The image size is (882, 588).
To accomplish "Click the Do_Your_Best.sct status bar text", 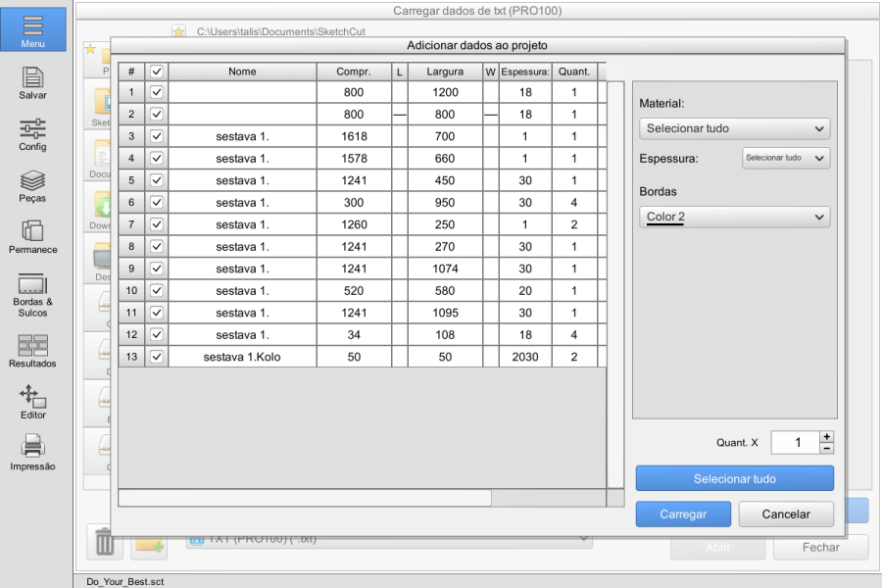I will pos(124,581).
